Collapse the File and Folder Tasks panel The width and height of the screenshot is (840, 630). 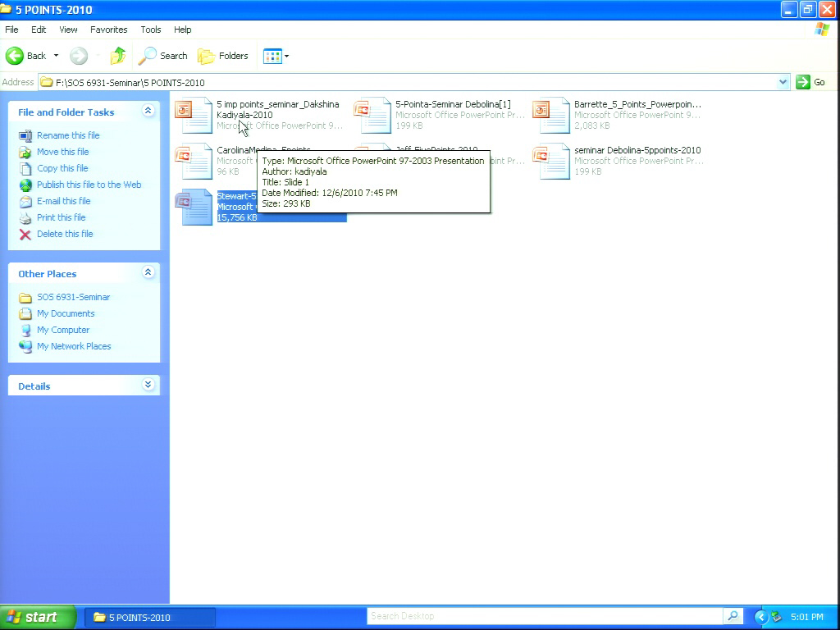pyautogui.click(x=148, y=111)
